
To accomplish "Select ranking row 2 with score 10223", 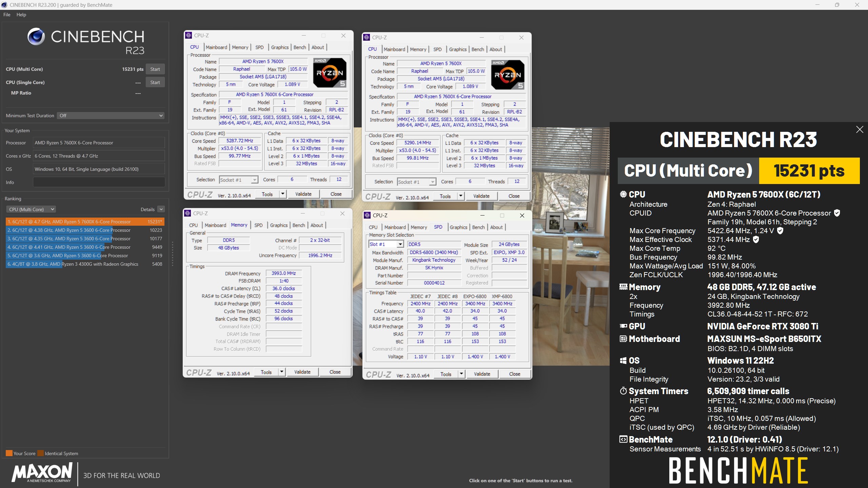I will pyautogui.click(x=85, y=230).
